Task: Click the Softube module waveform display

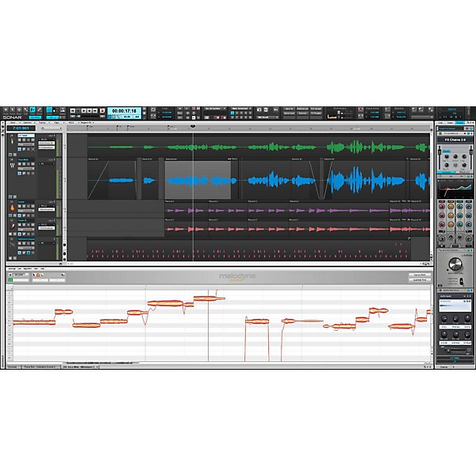Action: [455, 305]
